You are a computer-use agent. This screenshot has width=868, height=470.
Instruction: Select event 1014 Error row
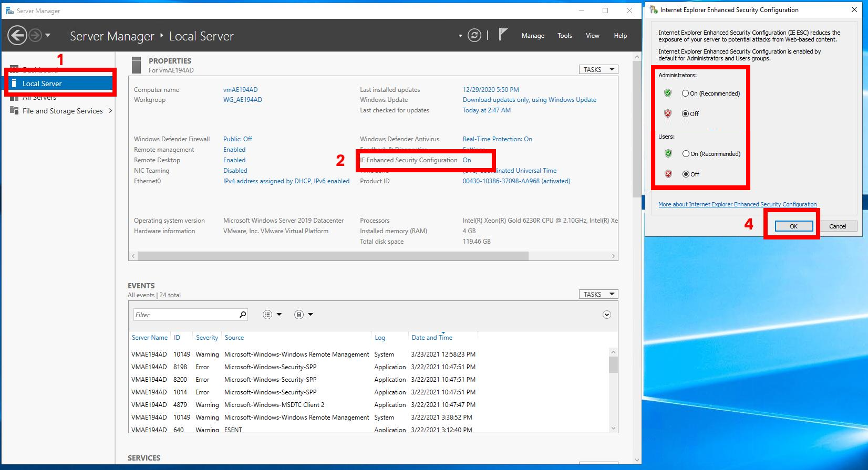pyautogui.click(x=369, y=392)
